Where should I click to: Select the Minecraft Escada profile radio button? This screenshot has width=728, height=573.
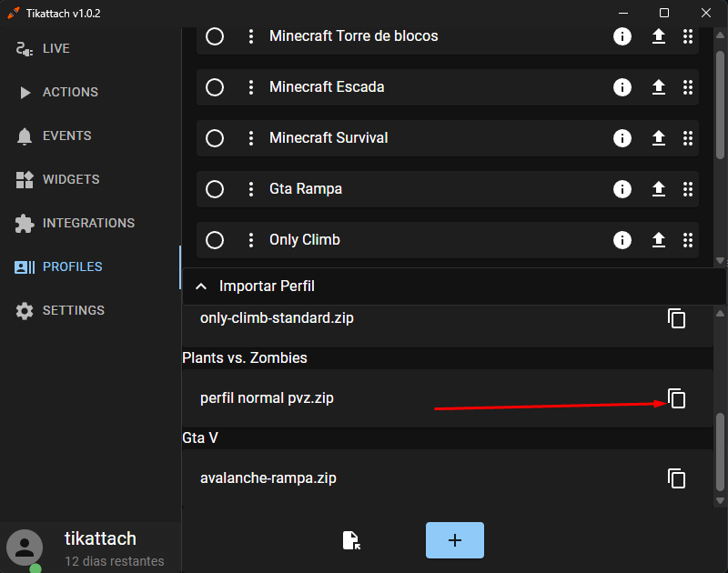[215, 87]
